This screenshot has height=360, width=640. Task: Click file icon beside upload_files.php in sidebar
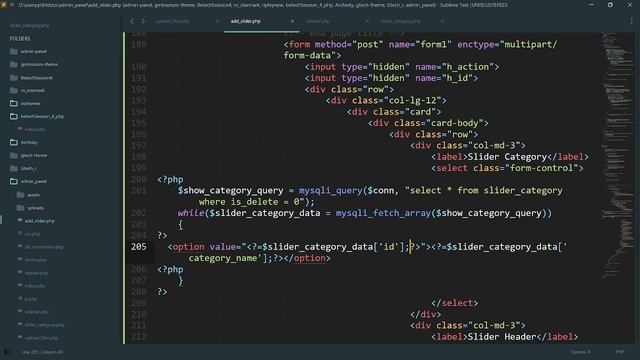click(x=20, y=338)
